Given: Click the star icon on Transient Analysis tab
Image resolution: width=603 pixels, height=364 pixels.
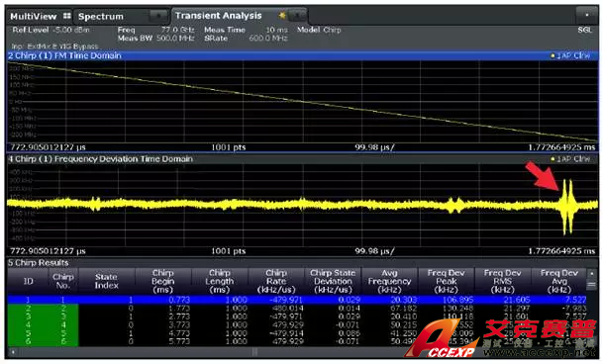Looking at the screenshot, I should tap(282, 15).
